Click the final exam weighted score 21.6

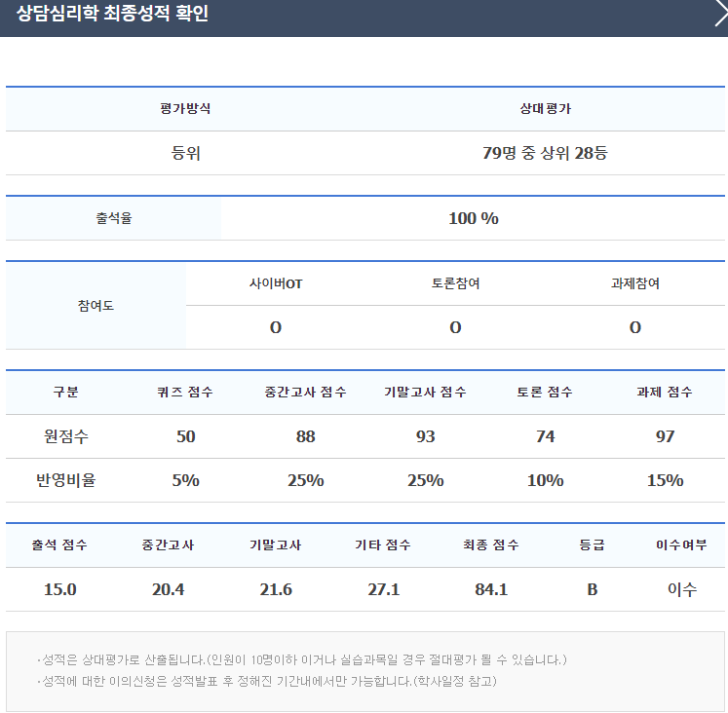click(276, 589)
